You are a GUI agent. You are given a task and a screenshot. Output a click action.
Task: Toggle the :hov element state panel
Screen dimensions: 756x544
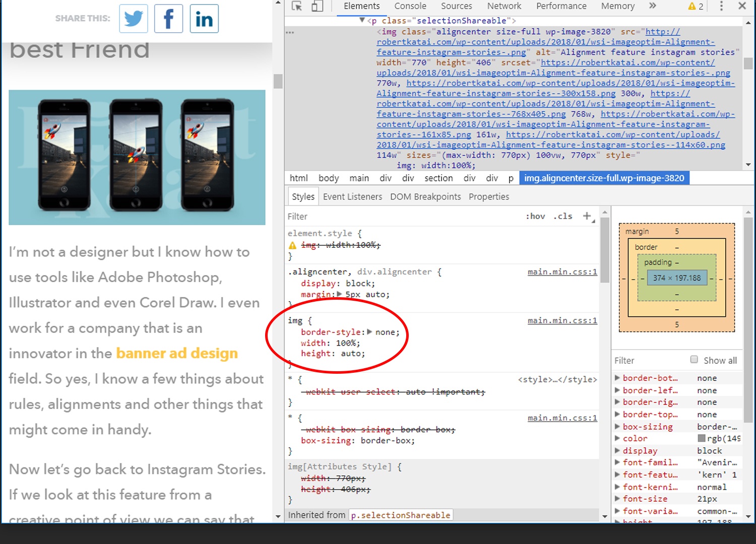coord(535,216)
